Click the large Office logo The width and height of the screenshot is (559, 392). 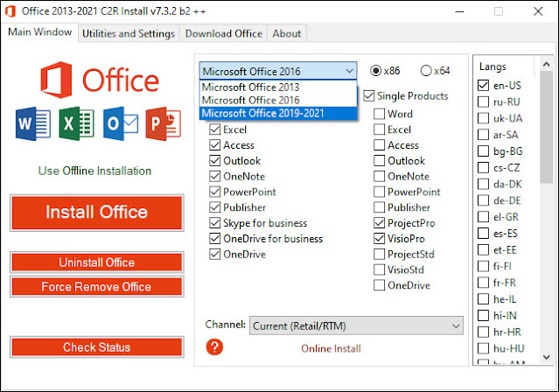(100, 80)
